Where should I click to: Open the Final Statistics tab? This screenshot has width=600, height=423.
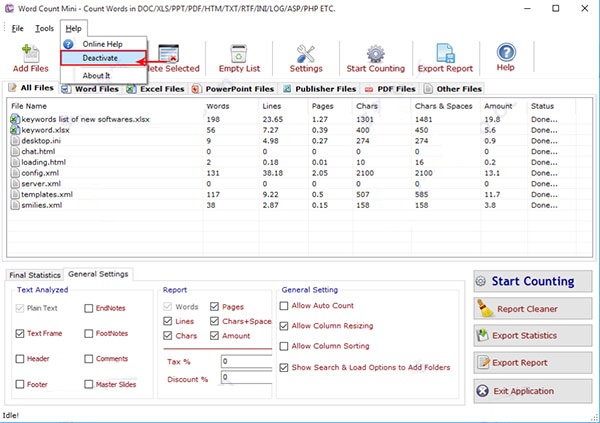click(35, 274)
